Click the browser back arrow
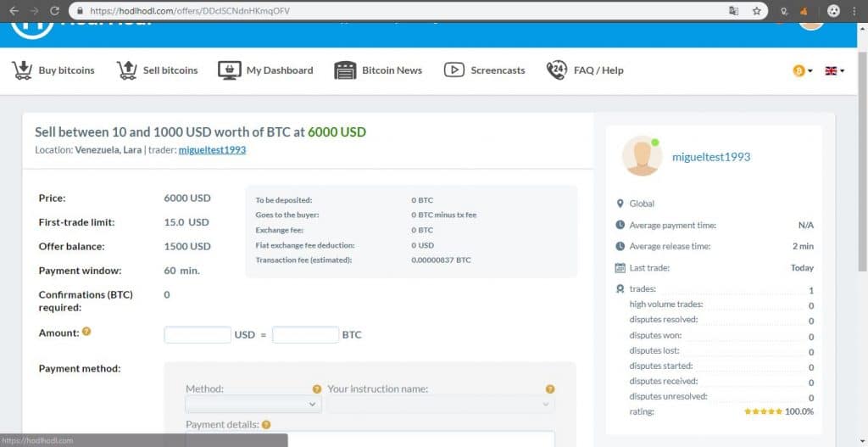Image resolution: width=868 pixels, height=447 pixels. (14, 10)
